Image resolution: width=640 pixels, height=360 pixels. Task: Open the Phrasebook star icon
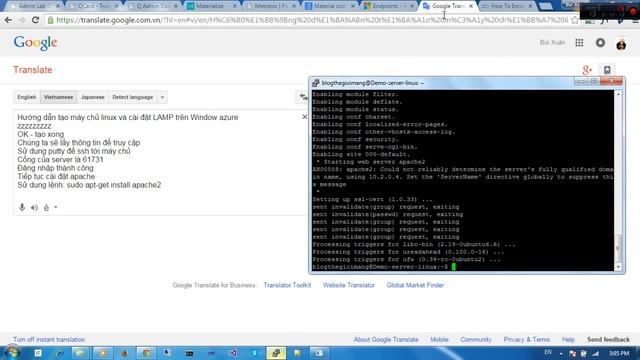pyautogui.click(x=607, y=70)
